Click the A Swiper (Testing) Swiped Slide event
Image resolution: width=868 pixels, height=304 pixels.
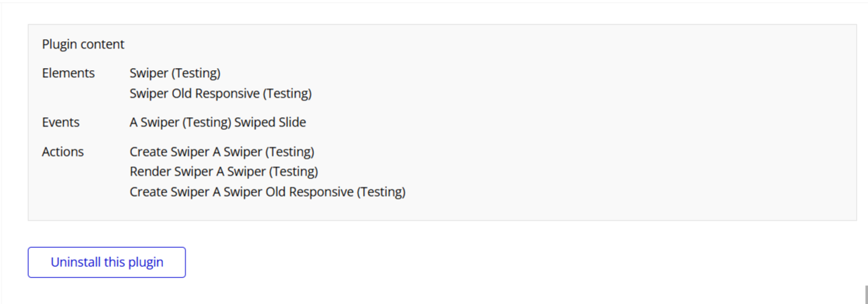[x=218, y=122]
